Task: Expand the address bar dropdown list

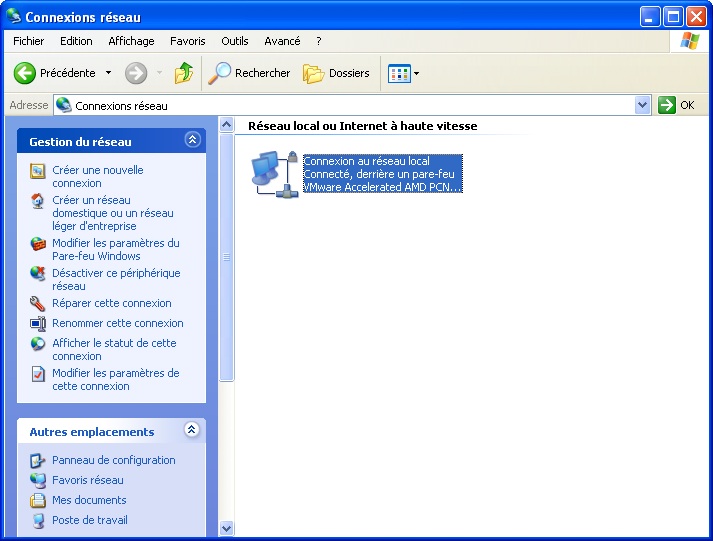Action: tap(642, 105)
